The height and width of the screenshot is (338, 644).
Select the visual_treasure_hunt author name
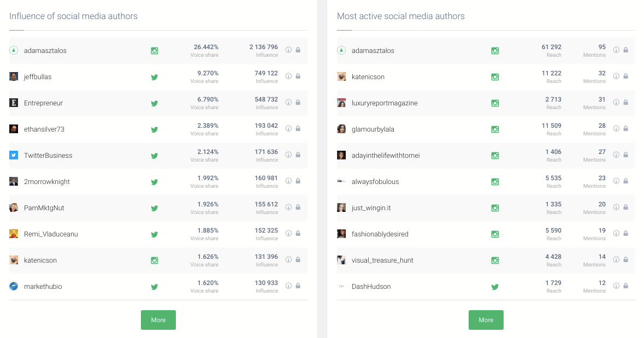(382, 260)
